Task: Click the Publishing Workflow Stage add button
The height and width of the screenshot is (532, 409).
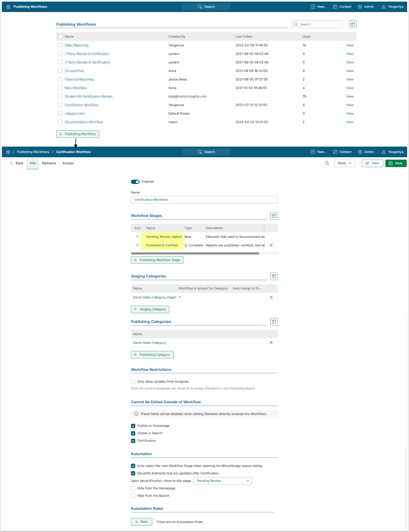Action: point(157,260)
